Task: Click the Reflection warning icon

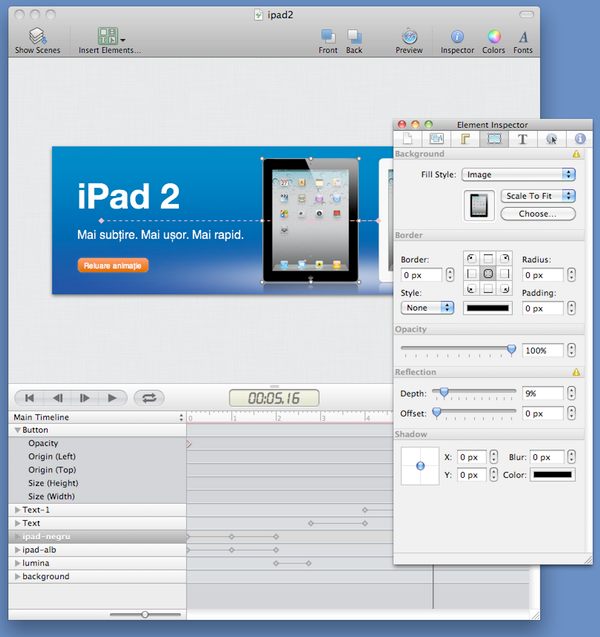Action: pyautogui.click(x=576, y=372)
